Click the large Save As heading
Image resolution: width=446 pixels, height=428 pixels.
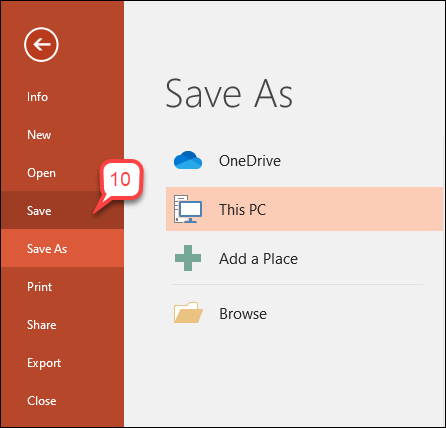coord(229,94)
